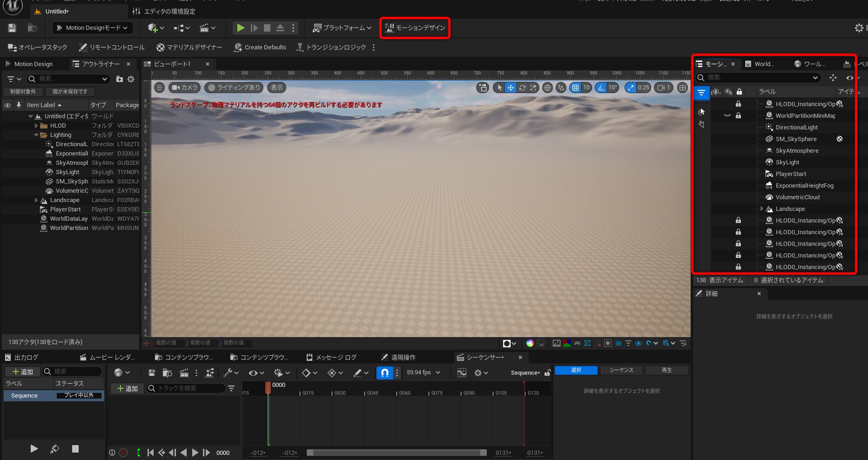This screenshot has width=868, height=460.
Task: Open the カメラ menu in the viewport
Action: (184, 88)
